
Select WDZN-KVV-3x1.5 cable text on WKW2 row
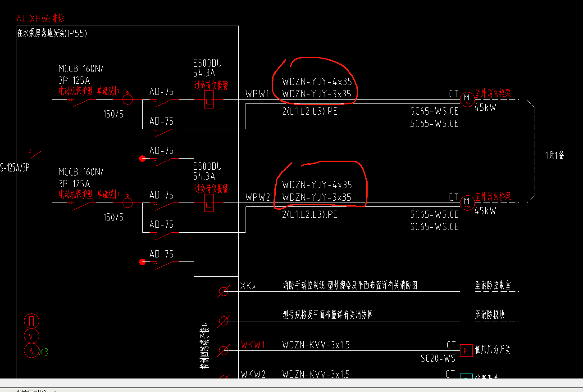click(316, 374)
